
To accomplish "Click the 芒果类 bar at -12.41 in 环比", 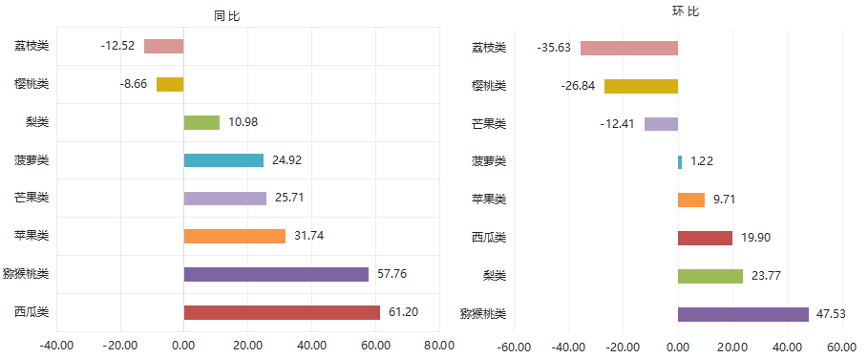I will click(661, 124).
